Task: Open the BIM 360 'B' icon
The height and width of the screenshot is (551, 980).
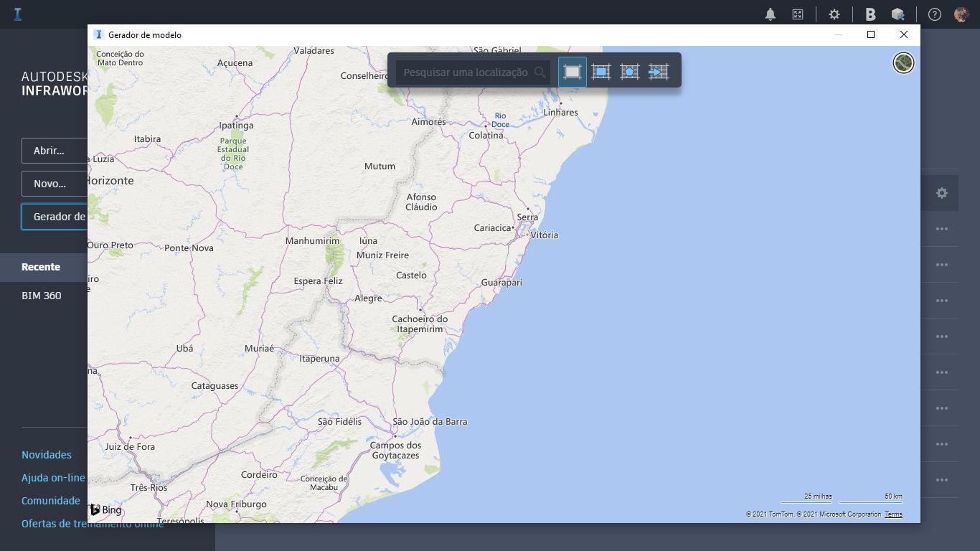Action: [870, 14]
